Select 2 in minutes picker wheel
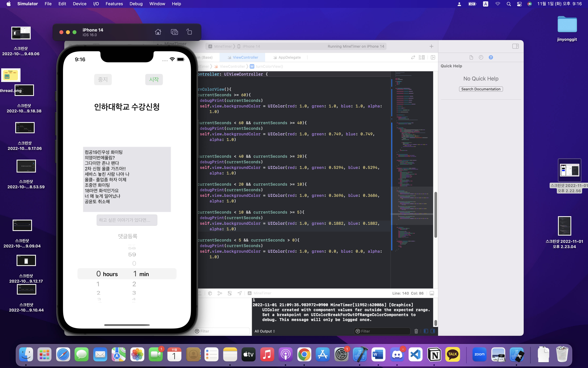 134,284
